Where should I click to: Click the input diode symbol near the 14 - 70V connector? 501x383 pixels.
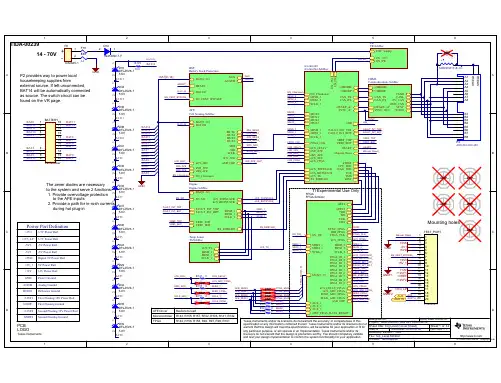point(107,52)
